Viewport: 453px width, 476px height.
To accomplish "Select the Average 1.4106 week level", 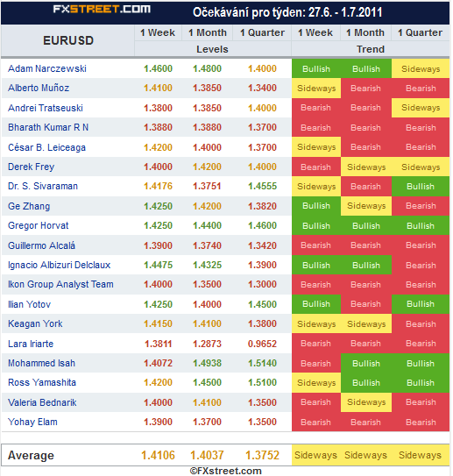I will (x=158, y=455).
